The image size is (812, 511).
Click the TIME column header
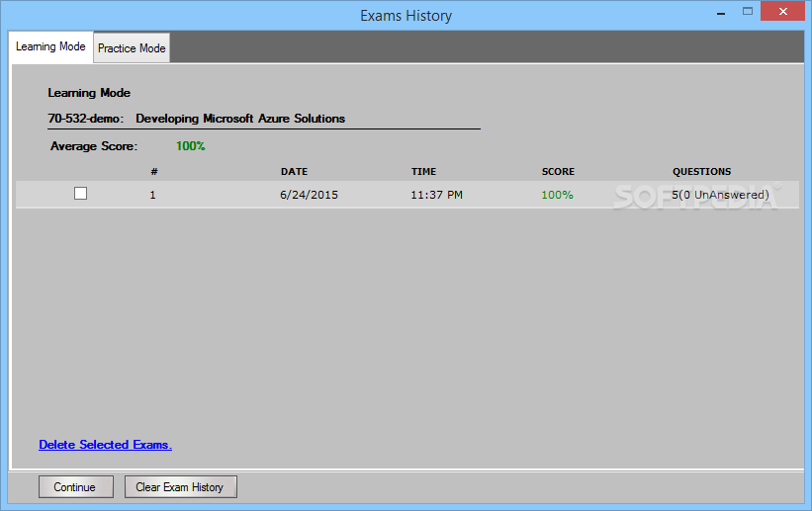pos(423,171)
